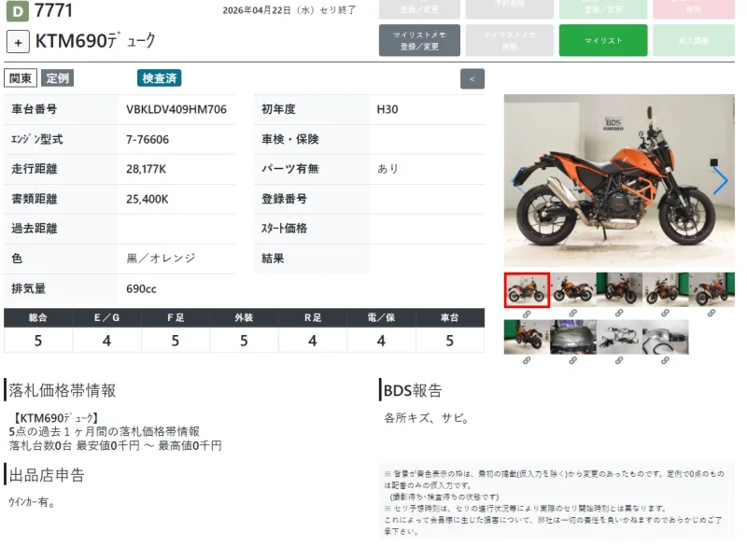Screen dimensions: 747x560
Task: Open link icon under the turn signal thumbnail
Action: (665, 360)
